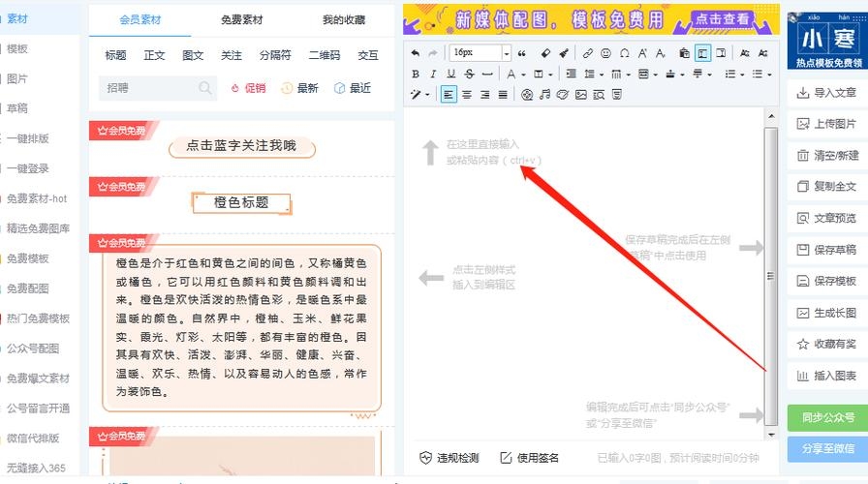Toggle underline formatting
The image size is (868, 484).
[451, 74]
